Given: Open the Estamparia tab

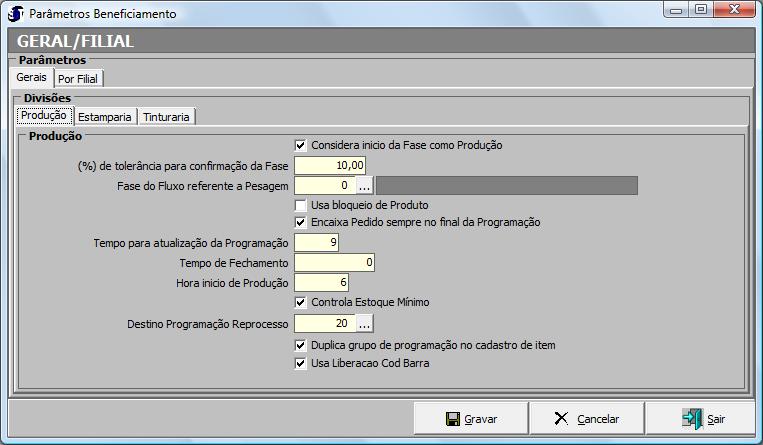Looking at the screenshot, I should pyautogui.click(x=105, y=117).
